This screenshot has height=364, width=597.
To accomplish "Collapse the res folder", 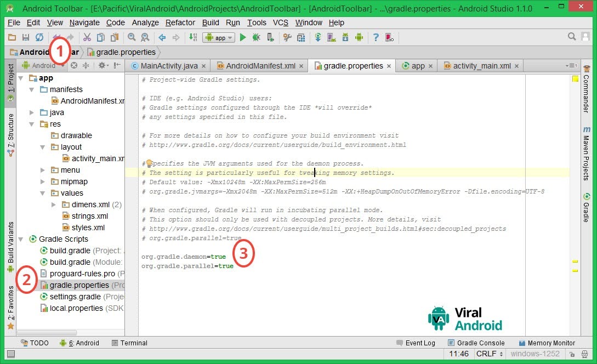I will pos(32,124).
